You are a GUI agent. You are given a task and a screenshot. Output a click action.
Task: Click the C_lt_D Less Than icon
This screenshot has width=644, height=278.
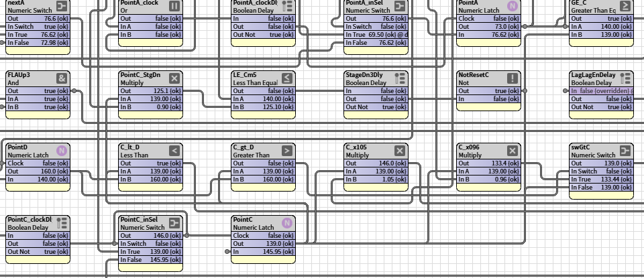pos(174,151)
